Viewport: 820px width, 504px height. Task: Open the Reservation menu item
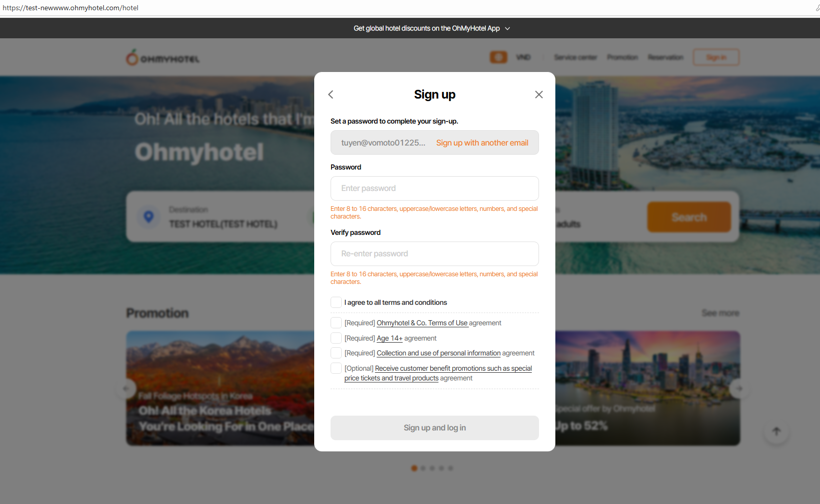[665, 57]
